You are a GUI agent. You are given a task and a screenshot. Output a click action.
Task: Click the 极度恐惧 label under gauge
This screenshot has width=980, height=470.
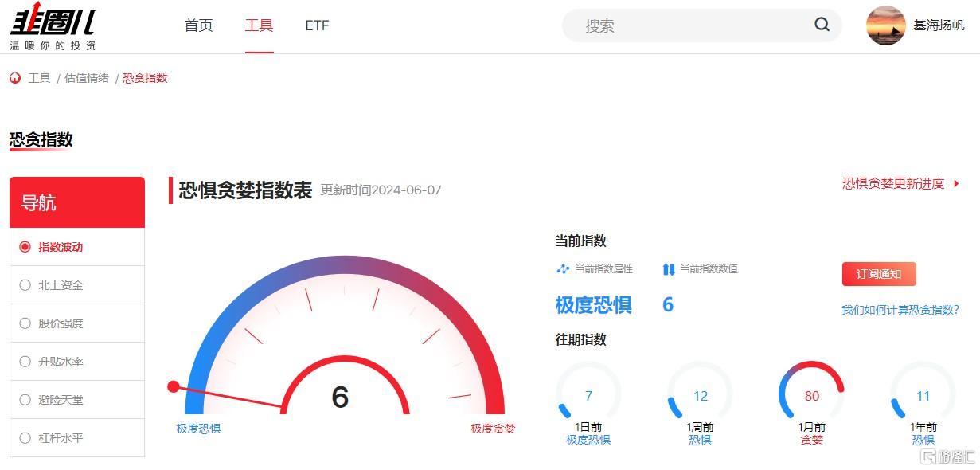click(199, 429)
